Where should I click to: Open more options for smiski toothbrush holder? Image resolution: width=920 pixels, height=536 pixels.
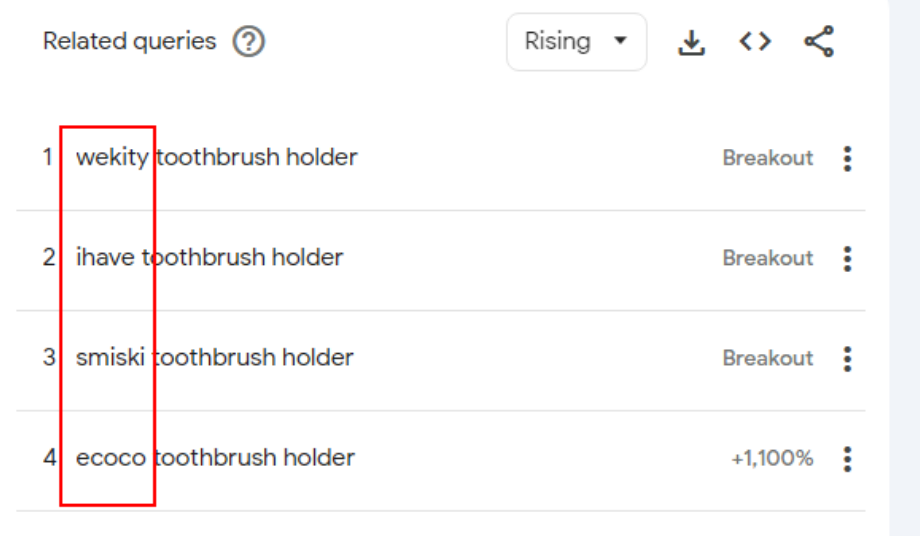tap(847, 359)
